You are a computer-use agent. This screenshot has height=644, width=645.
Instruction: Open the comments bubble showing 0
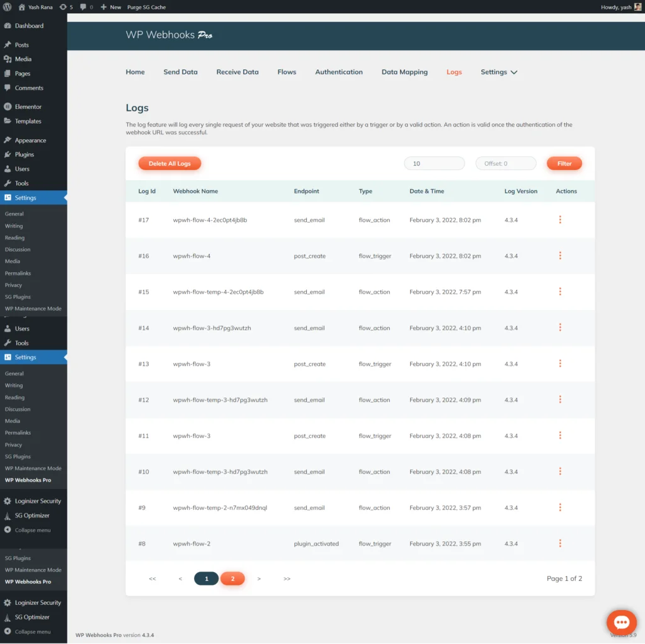pos(83,7)
